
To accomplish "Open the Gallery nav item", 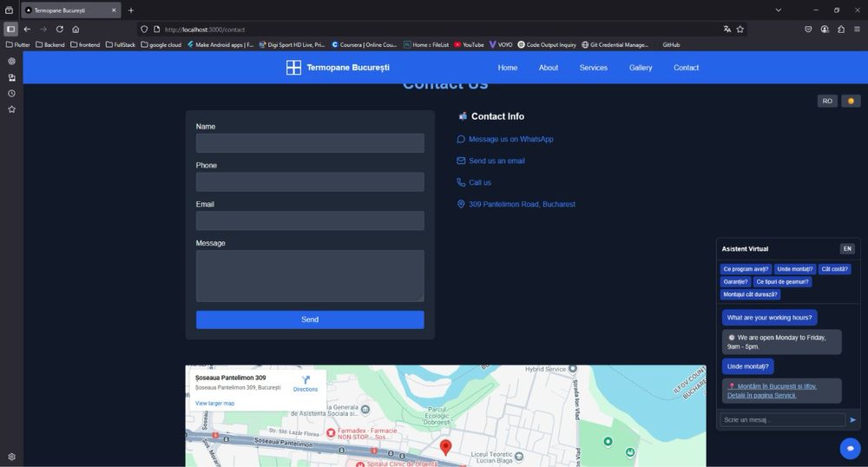I will (641, 68).
